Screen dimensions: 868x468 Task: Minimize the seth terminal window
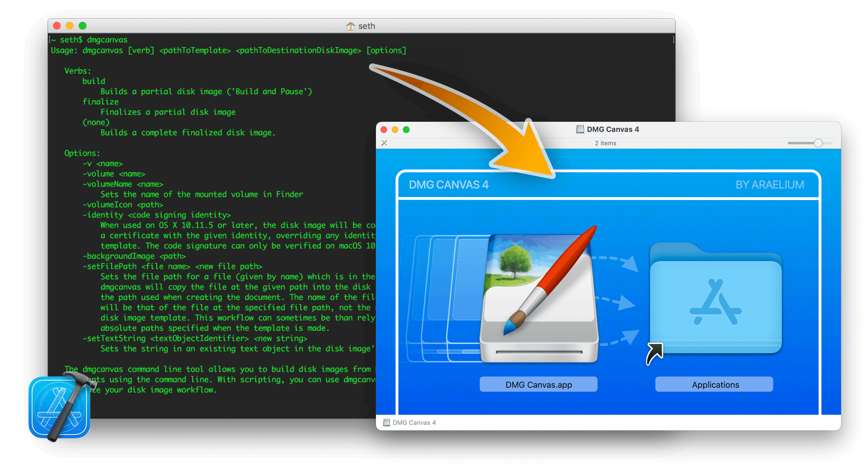(x=70, y=26)
